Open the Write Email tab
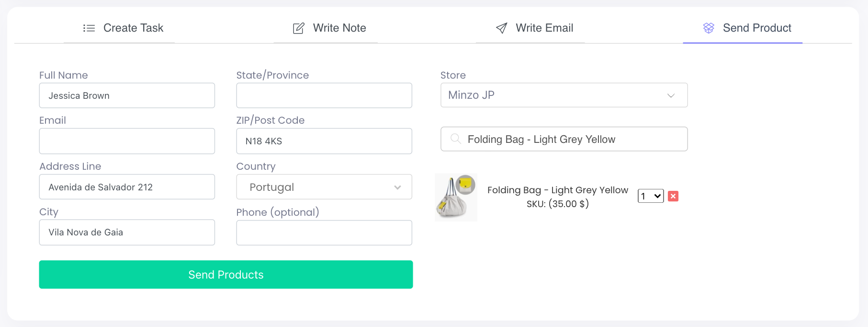This screenshot has width=868, height=327. (544, 28)
